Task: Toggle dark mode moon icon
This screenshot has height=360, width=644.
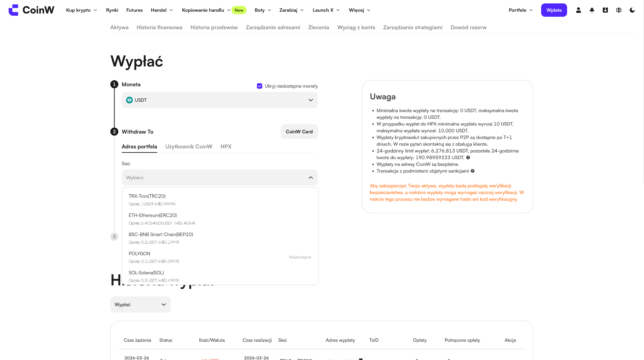Action: point(632,10)
